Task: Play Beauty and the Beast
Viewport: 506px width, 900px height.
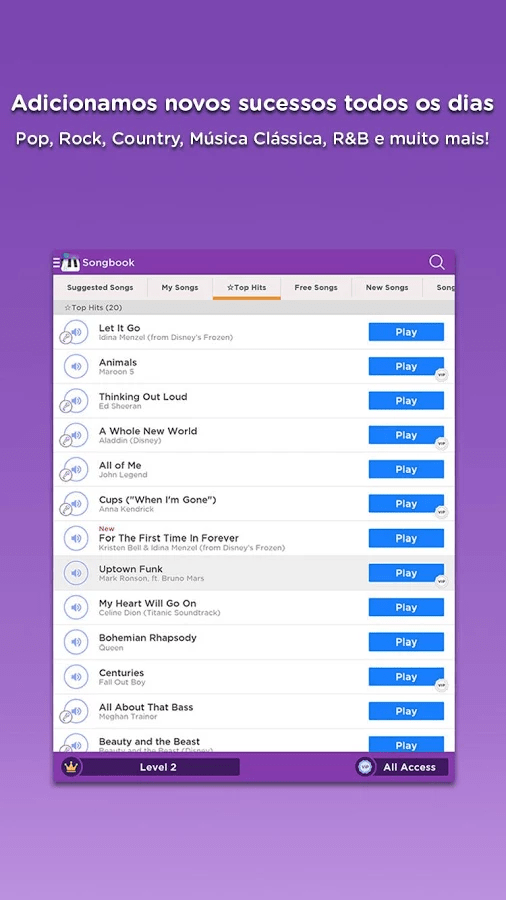Action: click(x=406, y=744)
